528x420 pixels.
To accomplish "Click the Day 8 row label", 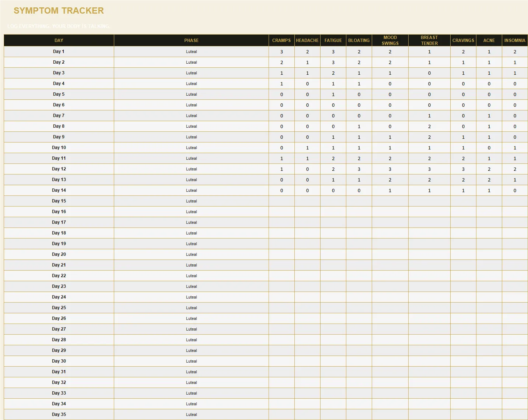I will 59,126.
